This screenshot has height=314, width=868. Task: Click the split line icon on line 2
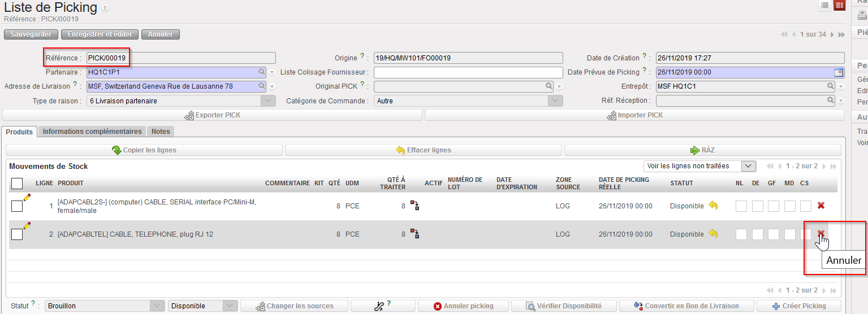(414, 234)
